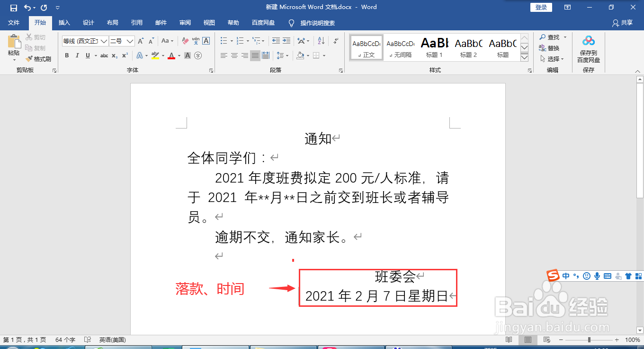Viewport: 644px width, 349px height.
Task: Apply numbered list
Action: click(240, 41)
